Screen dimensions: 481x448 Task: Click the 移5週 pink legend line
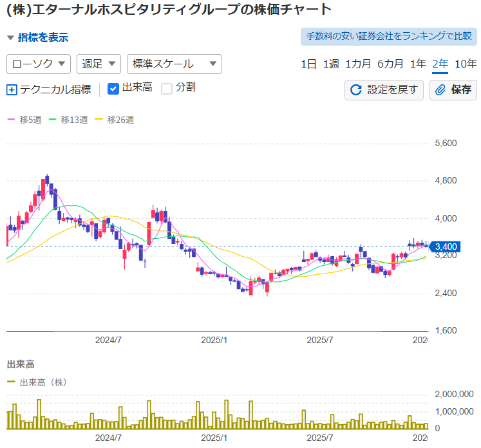[x=11, y=120]
